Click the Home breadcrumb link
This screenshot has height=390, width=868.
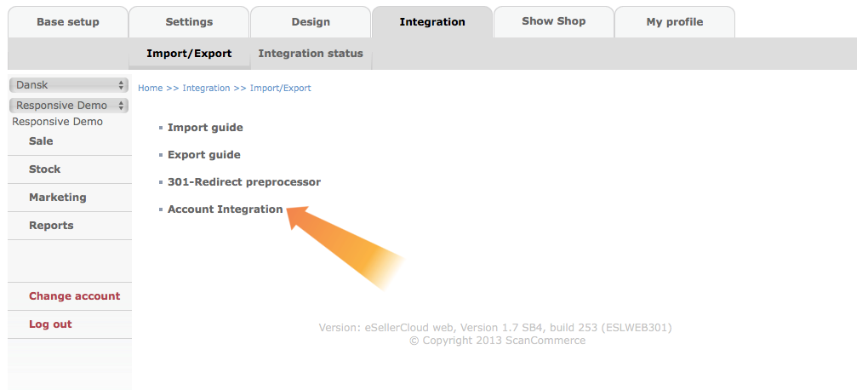pos(150,88)
